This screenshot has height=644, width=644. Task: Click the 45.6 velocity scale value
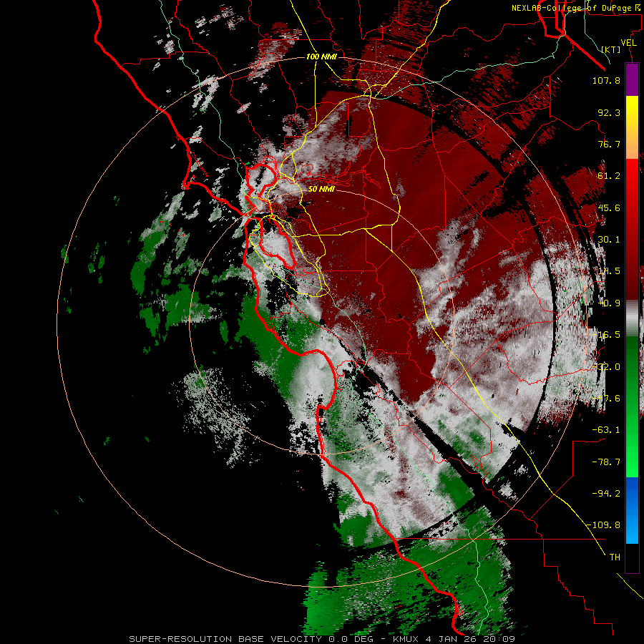coord(609,208)
